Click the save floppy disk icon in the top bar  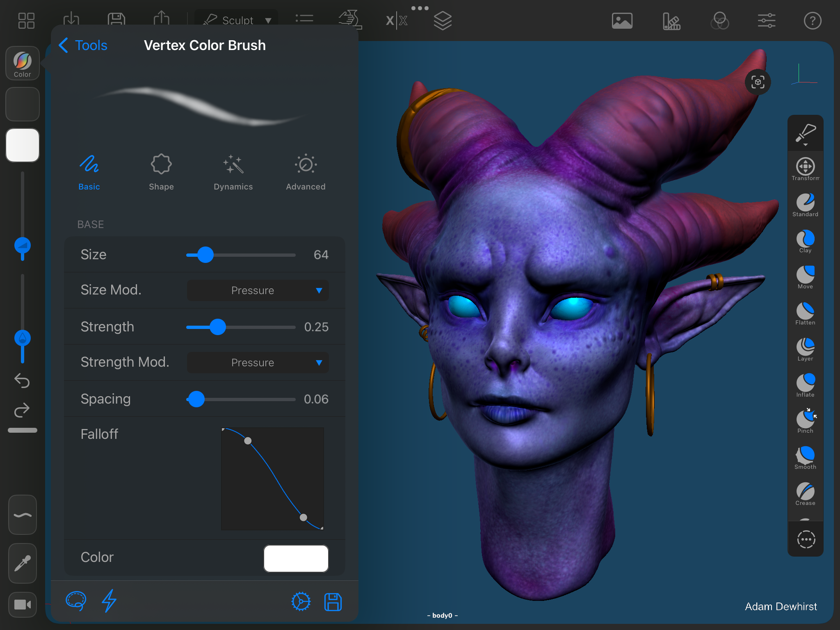116,19
